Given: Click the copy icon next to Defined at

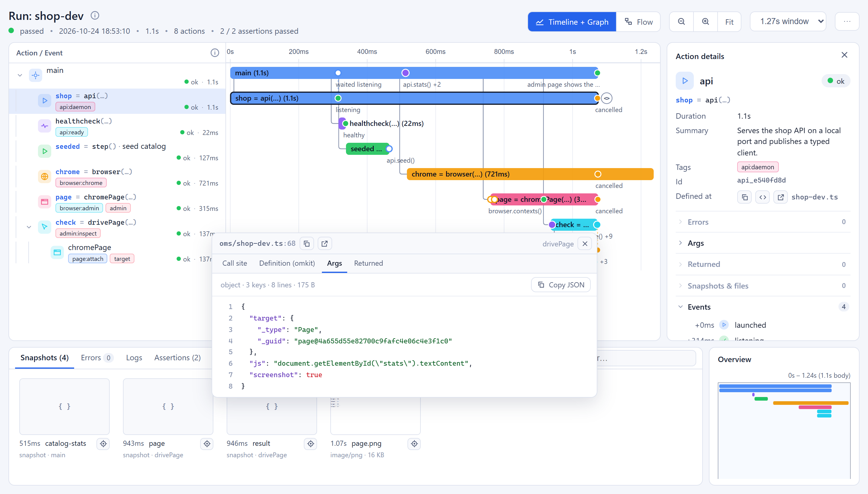Looking at the screenshot, I should (x=744, y=197).
